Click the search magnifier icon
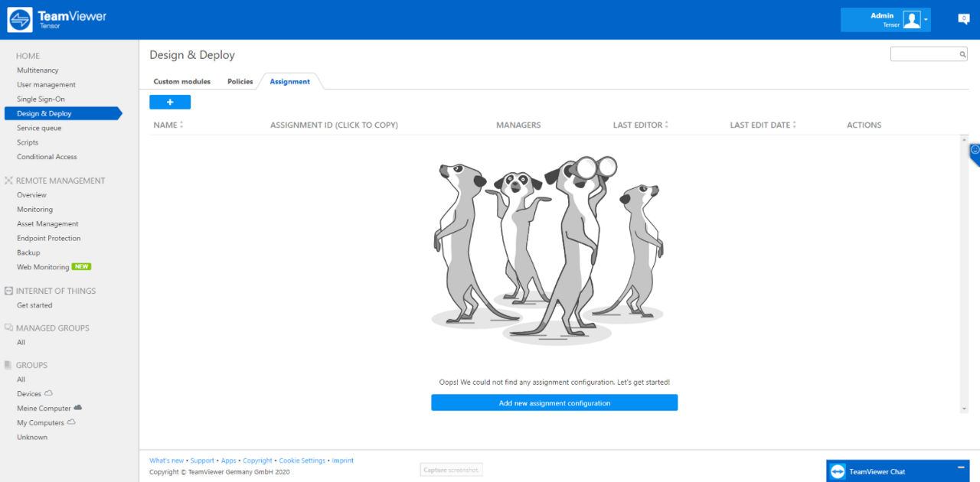 [x=962, y=54]
